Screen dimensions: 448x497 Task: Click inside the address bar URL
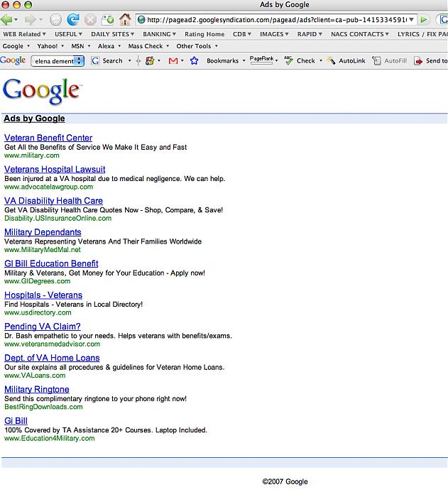pos(276,20)
